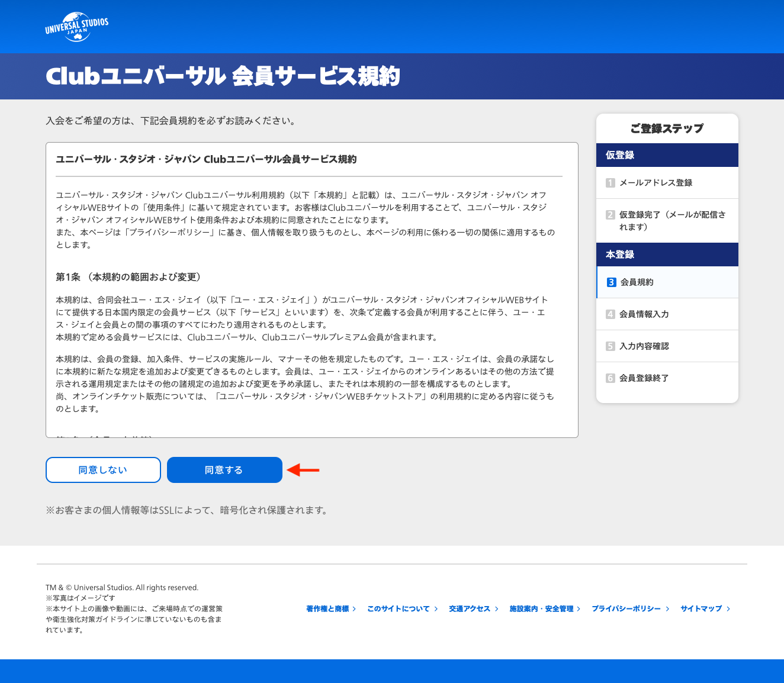Click the TM & © Universal Studios copyright text
This screenshot has height=683, width=784.
(122, 588)
